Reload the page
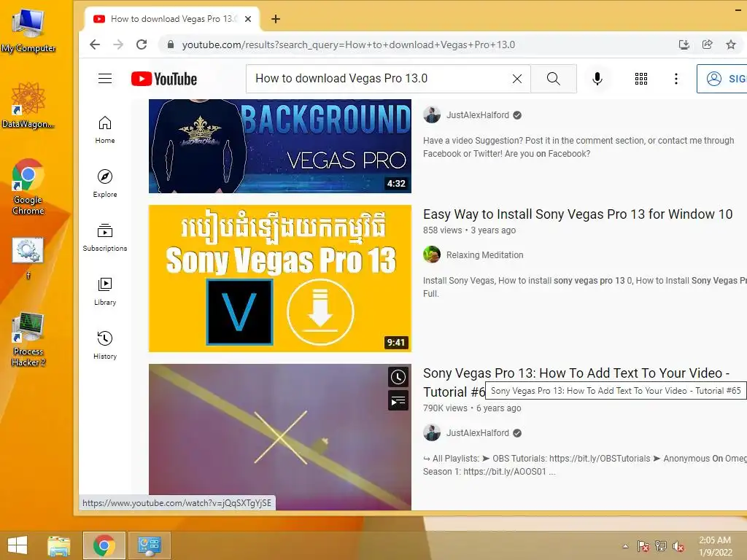Screen dimensions: 747x560 142,44
